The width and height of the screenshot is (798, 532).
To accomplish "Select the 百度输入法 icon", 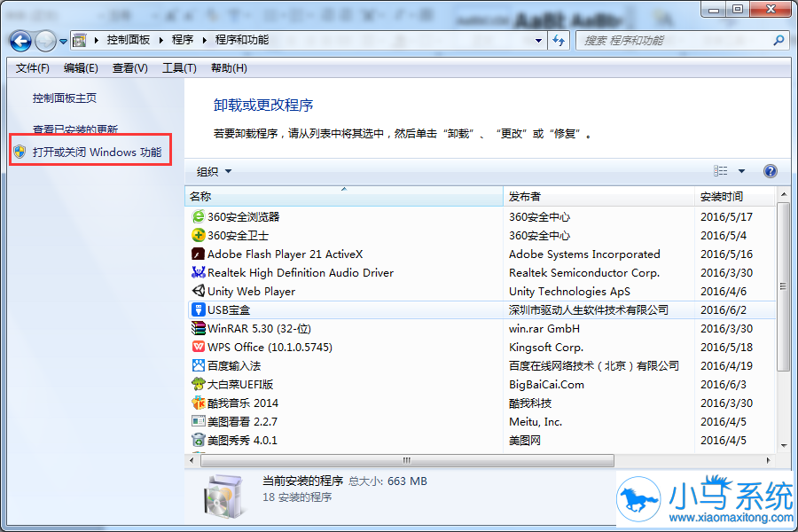I will click(198, 365).
